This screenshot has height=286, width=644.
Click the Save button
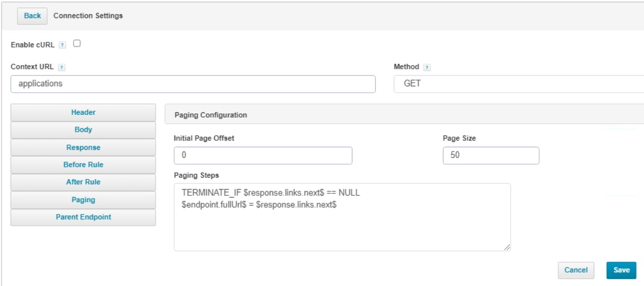pos(621,270)
